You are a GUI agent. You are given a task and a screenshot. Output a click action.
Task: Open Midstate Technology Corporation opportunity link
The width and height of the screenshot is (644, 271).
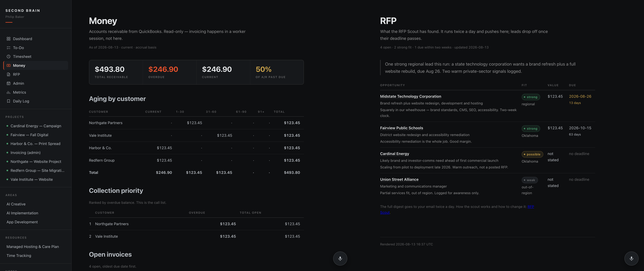point(411,96)
